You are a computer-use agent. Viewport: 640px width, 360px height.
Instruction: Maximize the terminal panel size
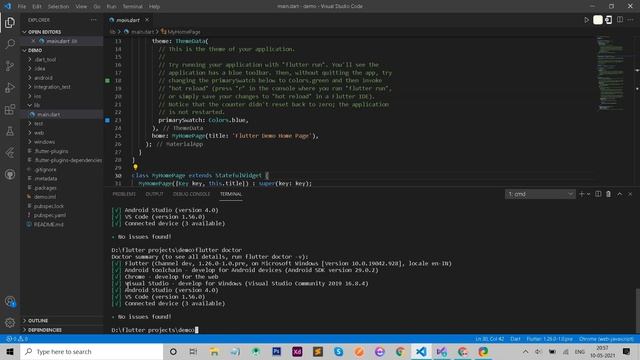point(620,194)
